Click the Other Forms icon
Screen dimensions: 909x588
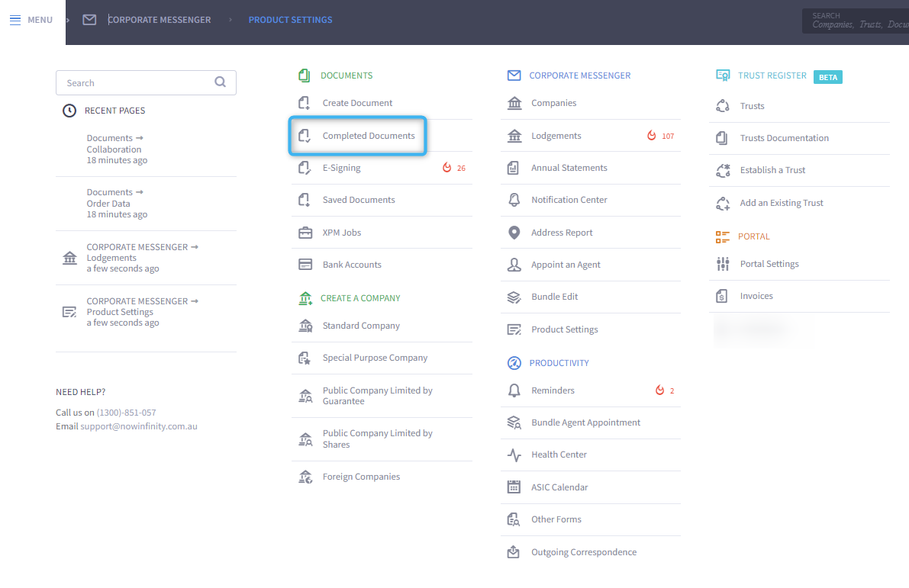(514, 519)
